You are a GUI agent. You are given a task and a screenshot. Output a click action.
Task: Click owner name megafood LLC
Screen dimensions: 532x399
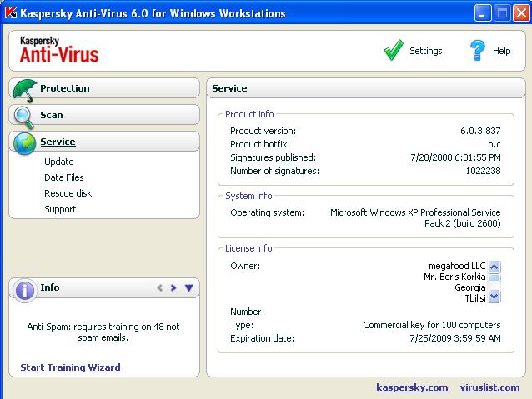point(457,266)
